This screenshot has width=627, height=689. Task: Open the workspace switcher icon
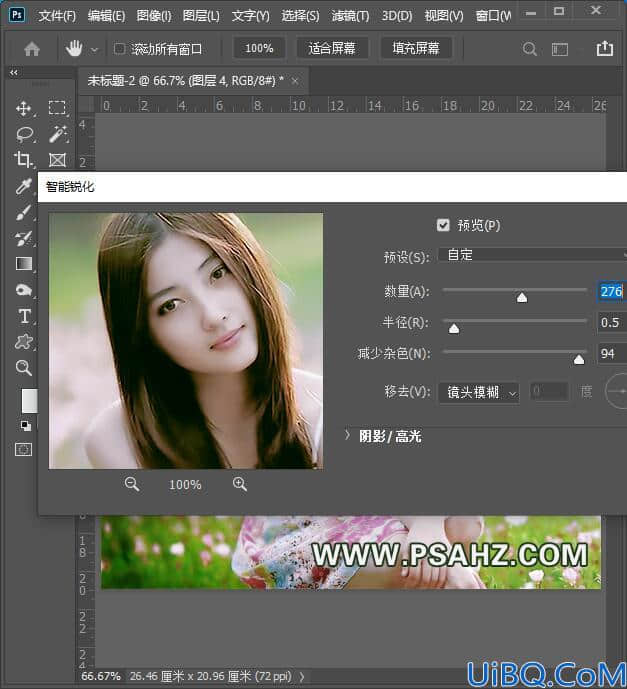tap(560, 49)
